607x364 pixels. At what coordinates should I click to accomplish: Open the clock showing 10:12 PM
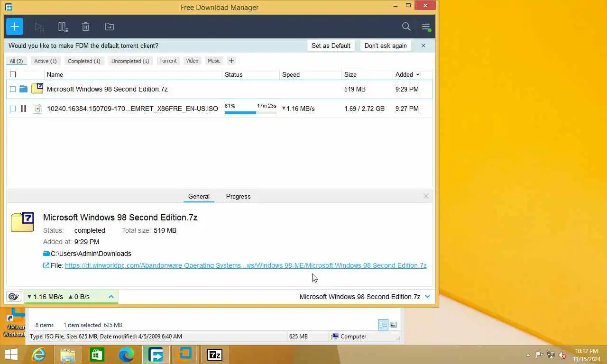tap(586, 355)
